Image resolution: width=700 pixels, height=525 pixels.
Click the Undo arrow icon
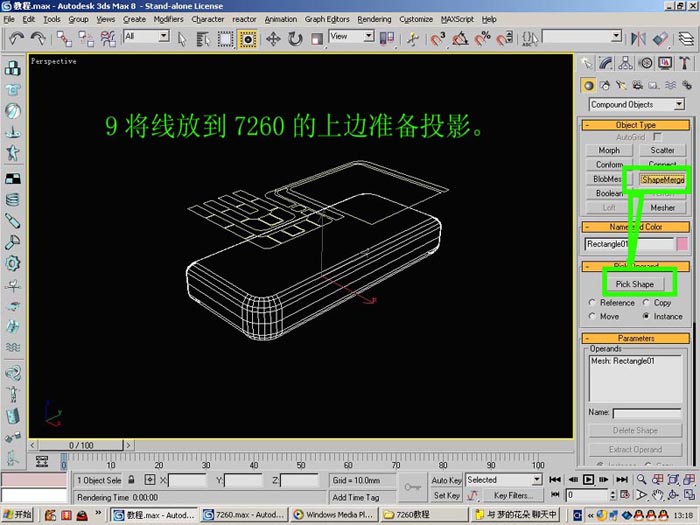click(16, 39)
